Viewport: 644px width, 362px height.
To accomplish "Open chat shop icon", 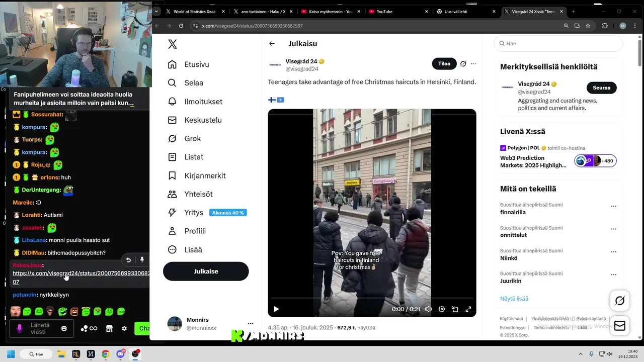I will (109, 328).
